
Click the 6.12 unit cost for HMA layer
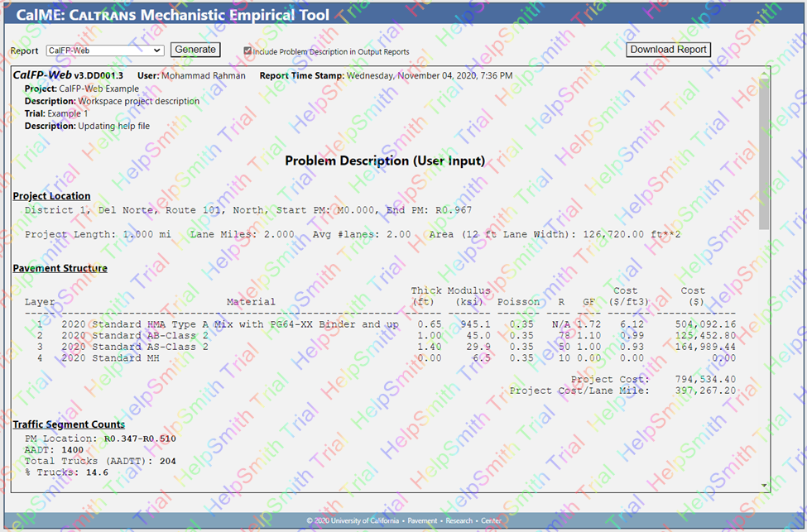[632, 324]
